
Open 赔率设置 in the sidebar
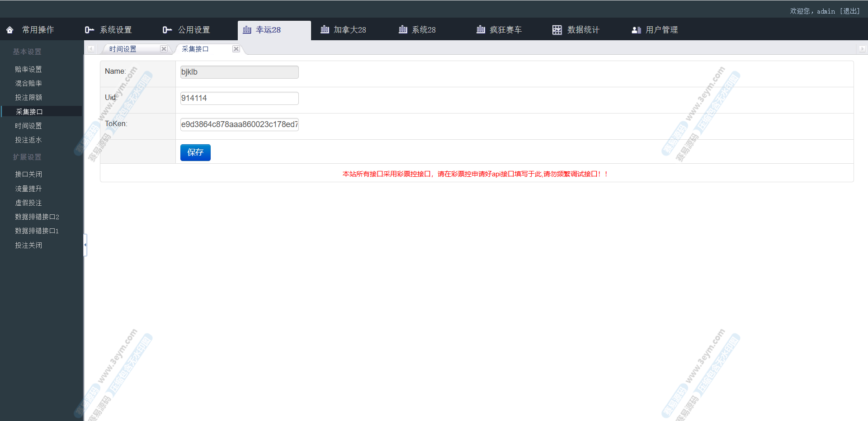click(x=28, y=69)
